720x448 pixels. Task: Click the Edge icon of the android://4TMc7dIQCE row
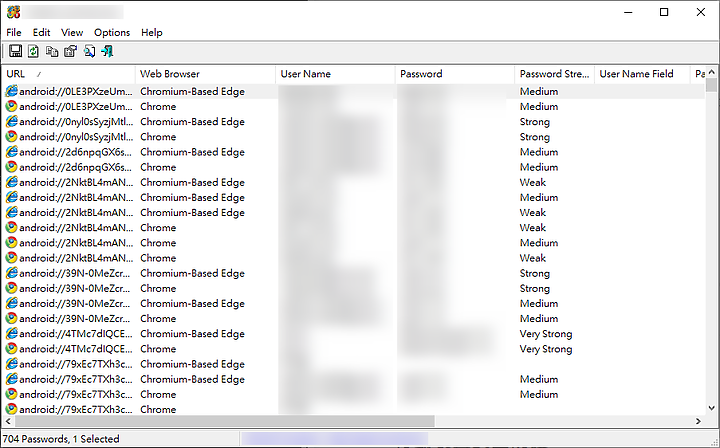point(11,334)
